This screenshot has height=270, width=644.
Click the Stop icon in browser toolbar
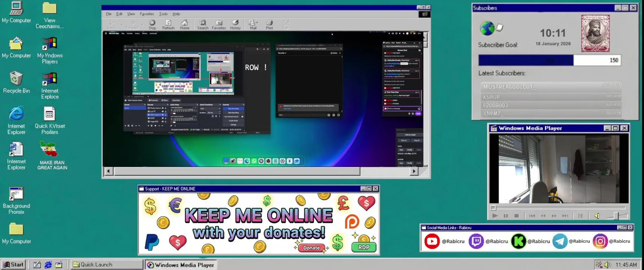click(x=152, y=25)
